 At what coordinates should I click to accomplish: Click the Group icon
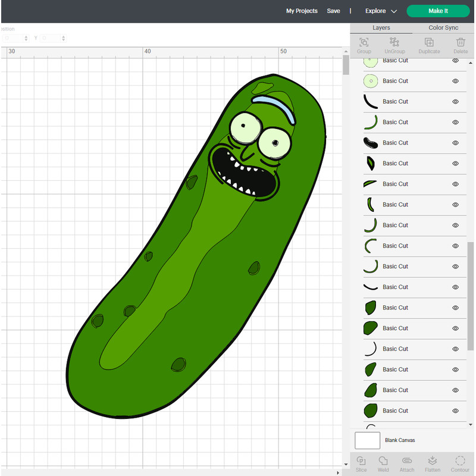click(x=364, y=46)
